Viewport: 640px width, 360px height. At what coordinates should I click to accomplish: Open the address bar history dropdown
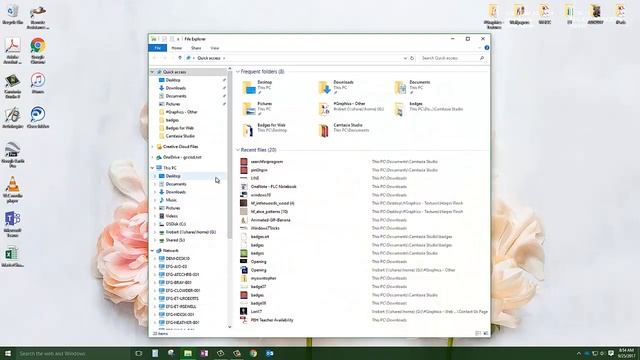click(x=405, y=58)
